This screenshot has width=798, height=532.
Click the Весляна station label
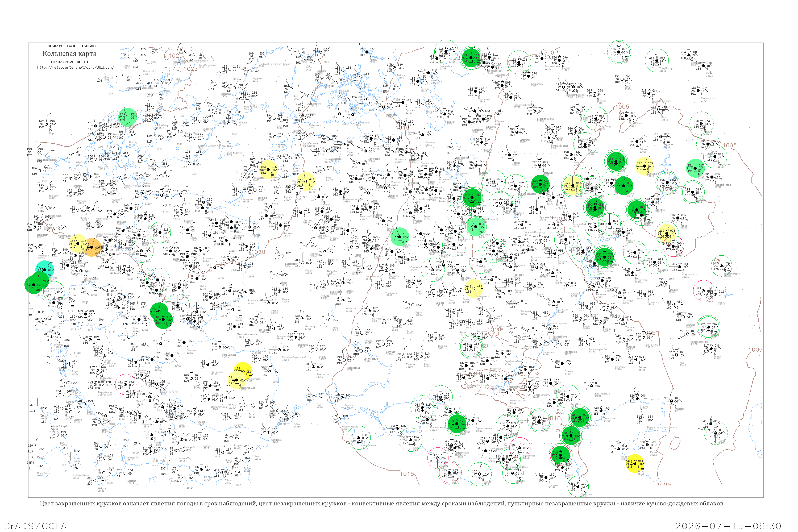click(x=601, y=101)
